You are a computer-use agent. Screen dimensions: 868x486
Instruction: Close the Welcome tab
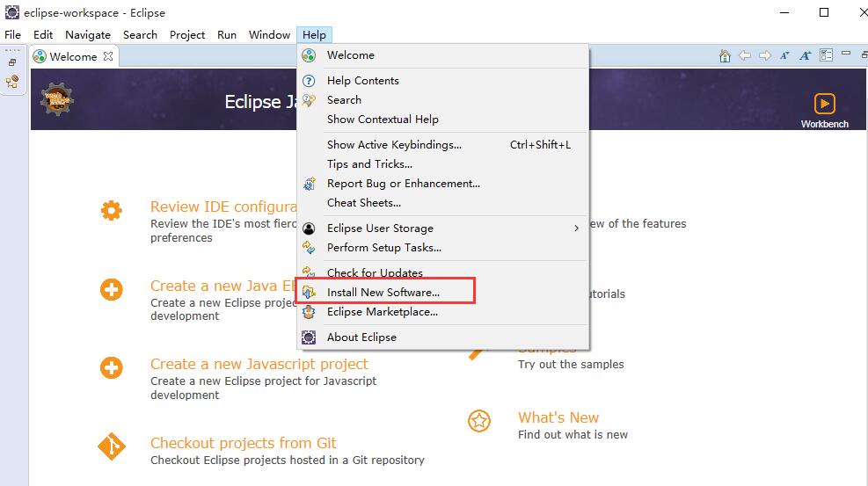(x=108, y=56)
